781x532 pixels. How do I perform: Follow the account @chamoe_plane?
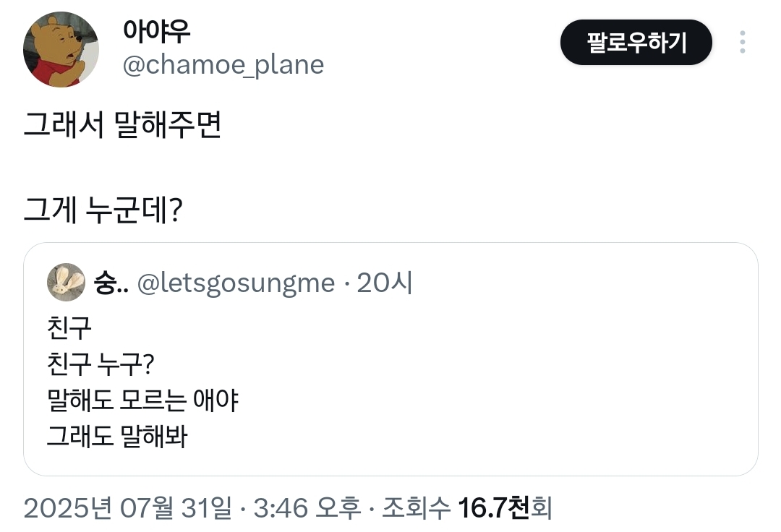tap(636, 43)
